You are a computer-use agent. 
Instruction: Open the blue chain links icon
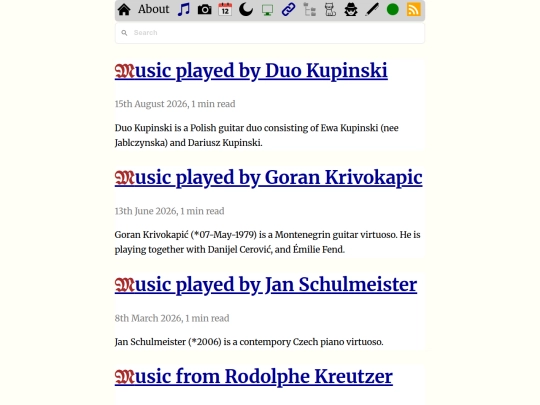[288, 10]
